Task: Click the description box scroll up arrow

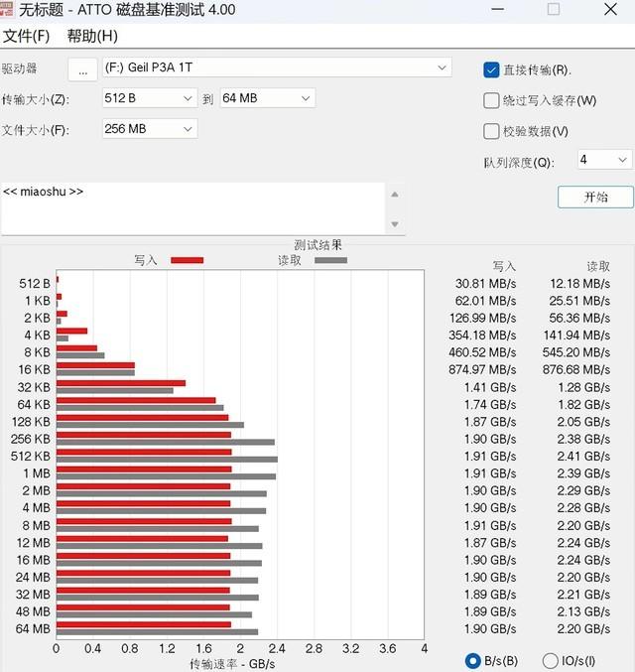Action: coord(395,195)
